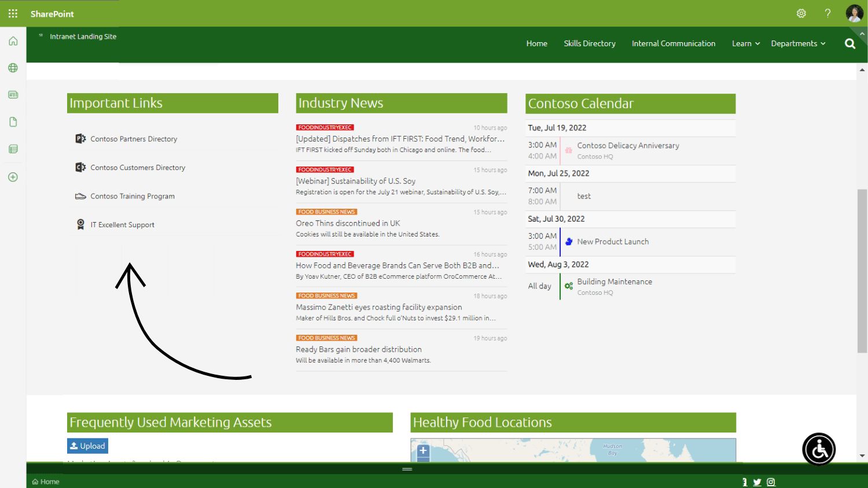The width and height of the screenshot is (868, 488).
Task: Click the Contoso Delicacy Anniversary event icon
Action: [x=569, y=150]
